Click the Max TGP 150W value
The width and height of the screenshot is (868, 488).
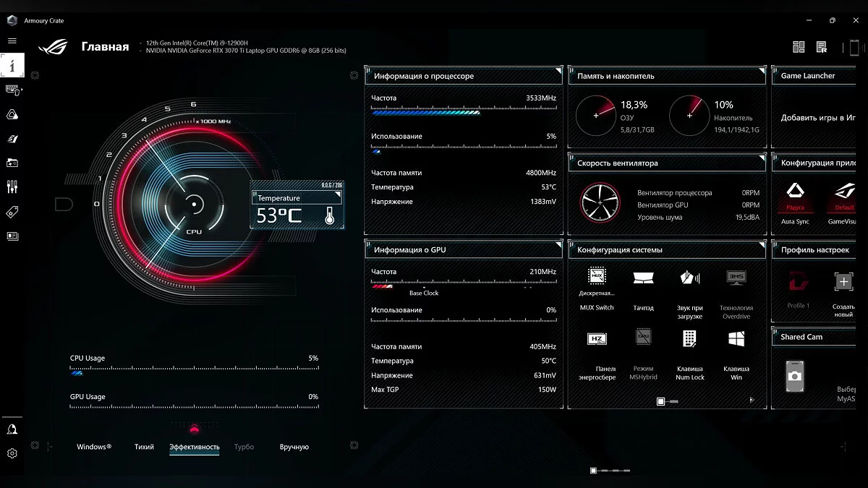pos(548,390)
